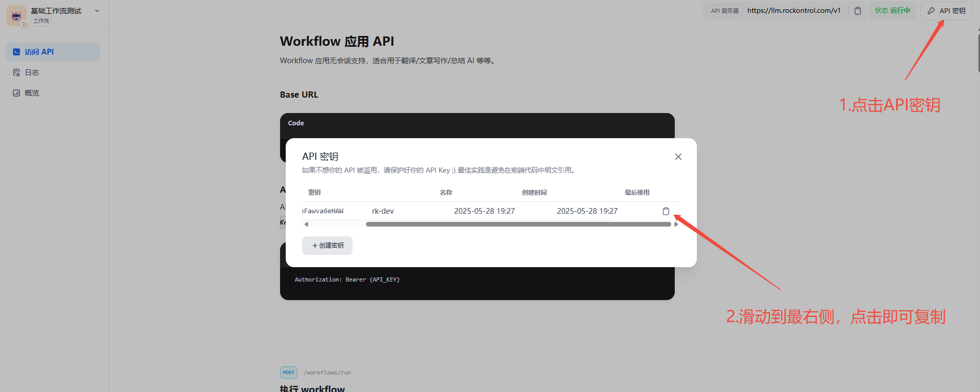Click the key value ending in Fawva6eHAW

click(323, 211)
